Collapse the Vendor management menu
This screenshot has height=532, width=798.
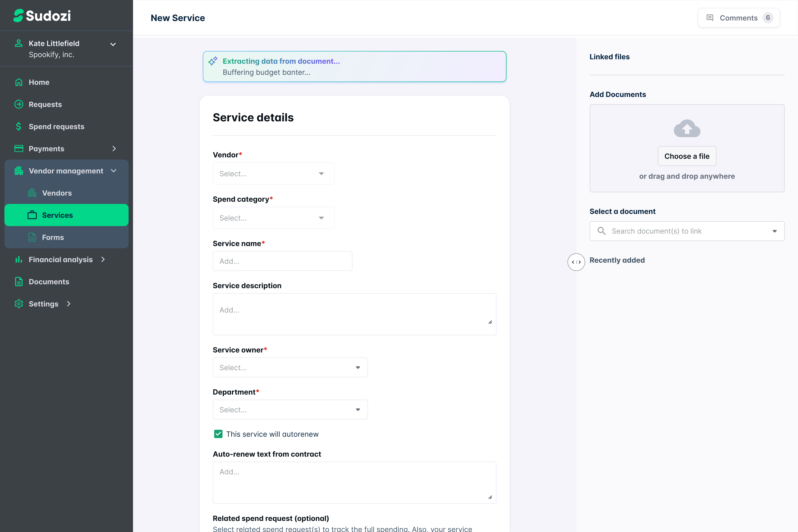pos(114,171)
